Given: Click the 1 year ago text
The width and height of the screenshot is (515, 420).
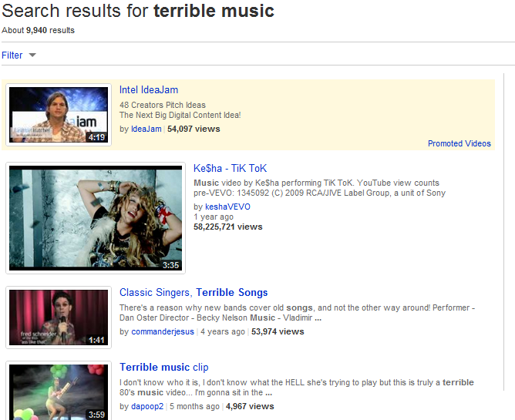Looking at the screenshot, I should pos(214,217).
